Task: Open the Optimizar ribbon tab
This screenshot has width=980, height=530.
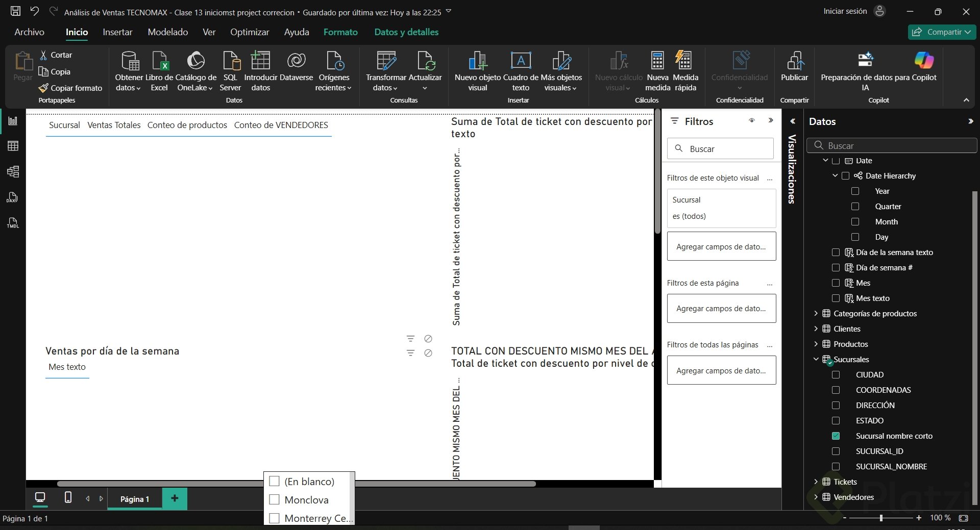Action: (250, 32)
